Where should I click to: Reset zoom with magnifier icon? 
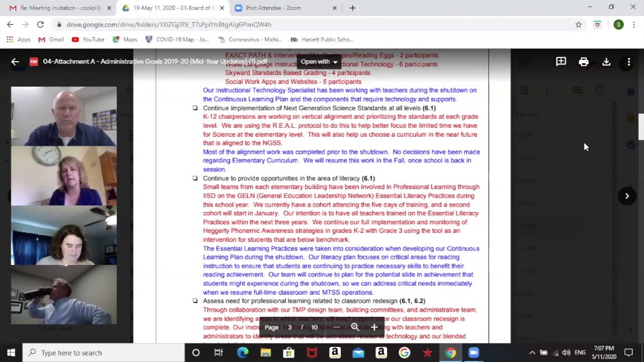[x=355, y=327]
